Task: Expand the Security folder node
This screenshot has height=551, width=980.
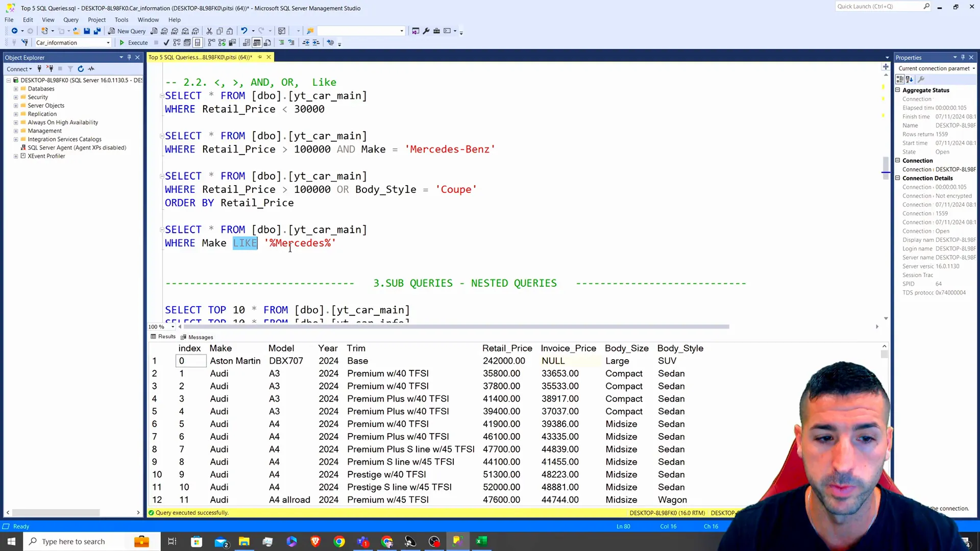Action: pos(16,97)
